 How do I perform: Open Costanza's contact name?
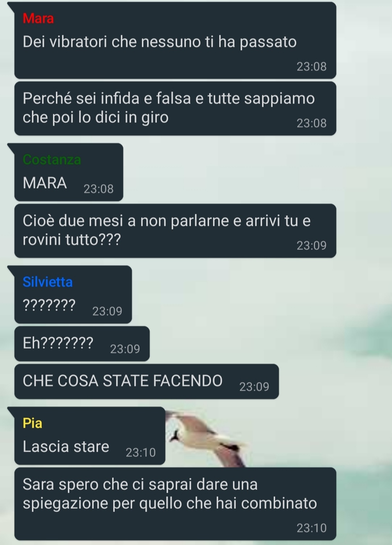(x=52, y=159)
